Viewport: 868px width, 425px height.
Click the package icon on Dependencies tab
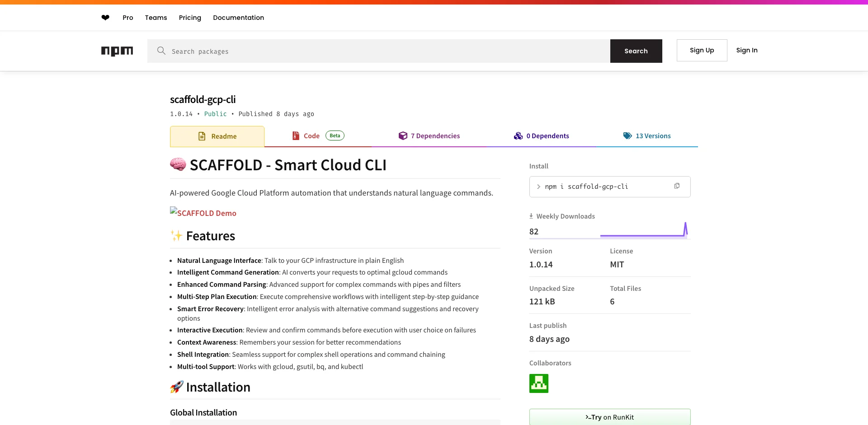403,135
